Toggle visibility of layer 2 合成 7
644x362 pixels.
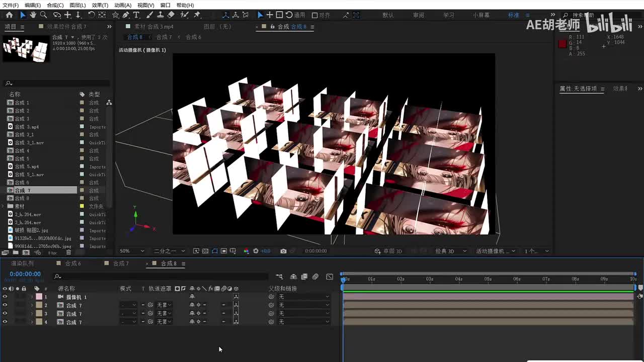coord(5,305)
